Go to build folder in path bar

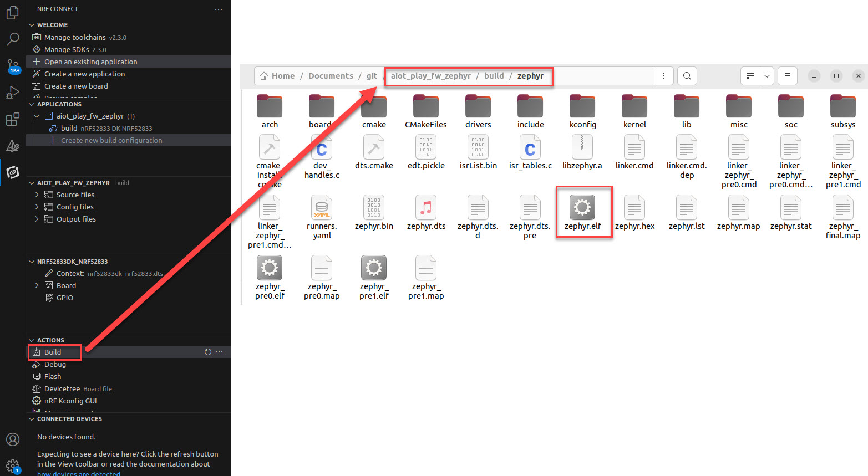pos(494,76)
